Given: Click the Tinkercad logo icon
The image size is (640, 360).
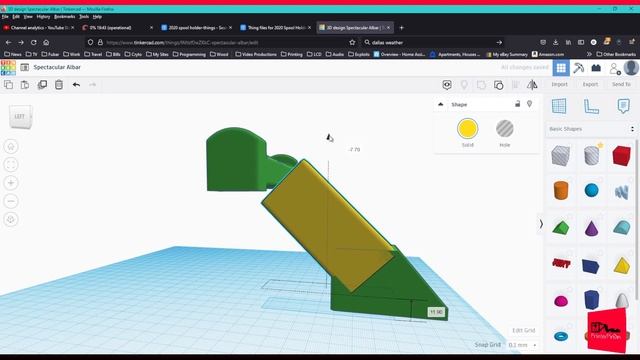Looking at the screenshot, I should (x=8, y=67).
